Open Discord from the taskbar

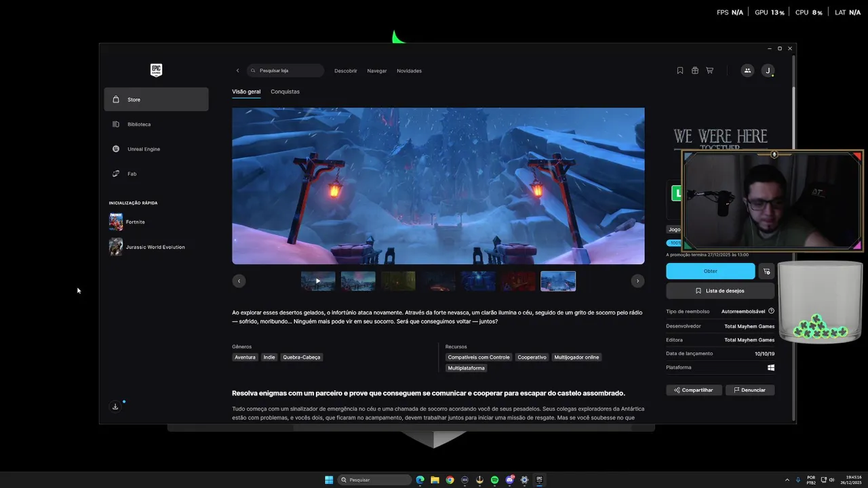[509, 480]
